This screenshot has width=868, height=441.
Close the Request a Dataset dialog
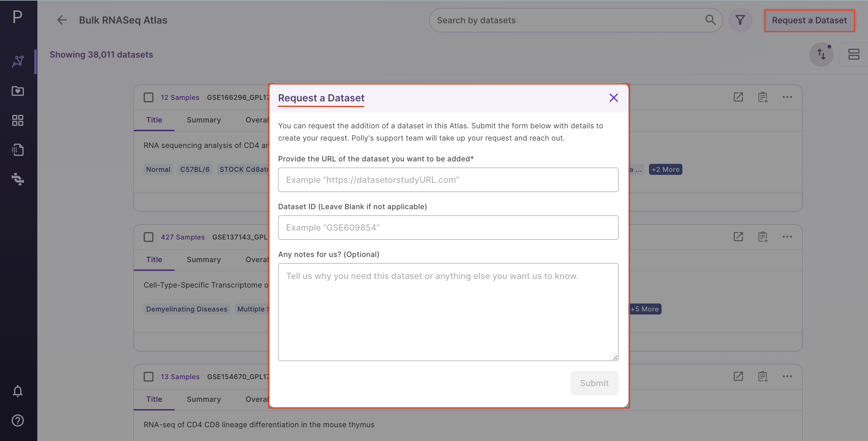(x=613, y=98)
